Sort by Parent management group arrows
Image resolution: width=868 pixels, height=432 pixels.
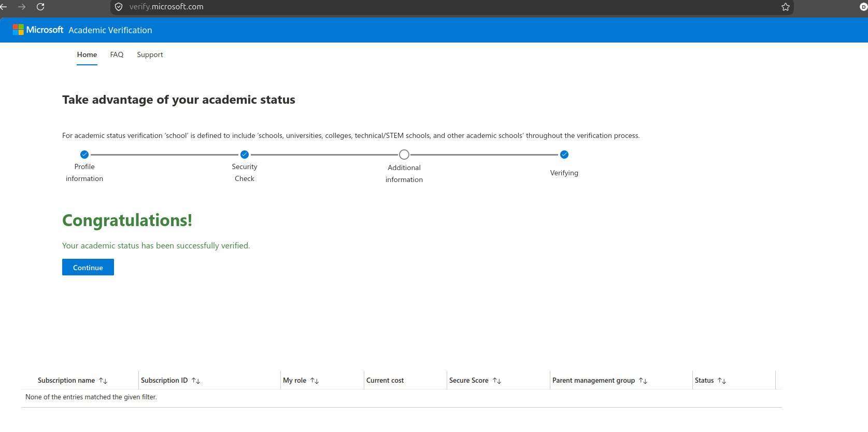pyautogui.click(x=643, y=381)
